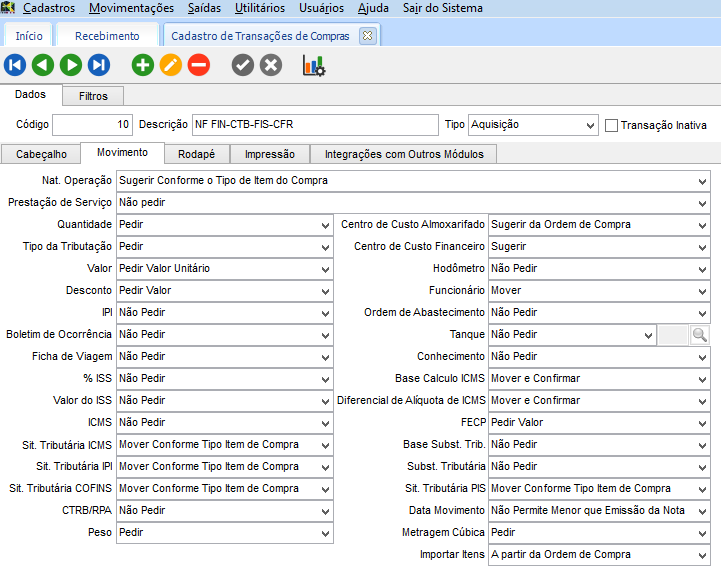Expand the Tipo dropdown showing Aquisição
The image size is (721, 573).
pos(590,126)
